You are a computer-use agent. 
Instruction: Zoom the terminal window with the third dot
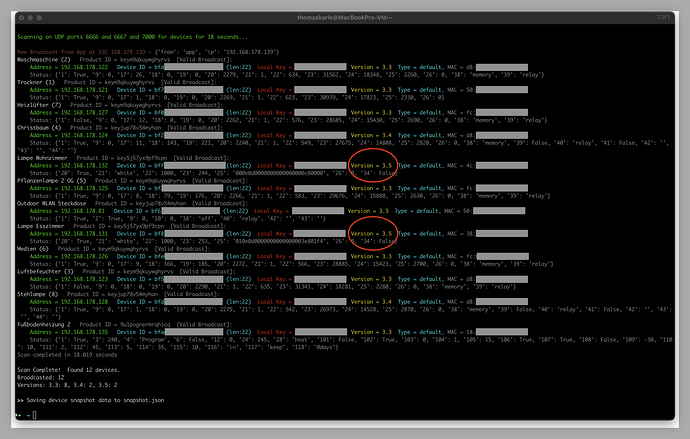(x=39, y=18)
